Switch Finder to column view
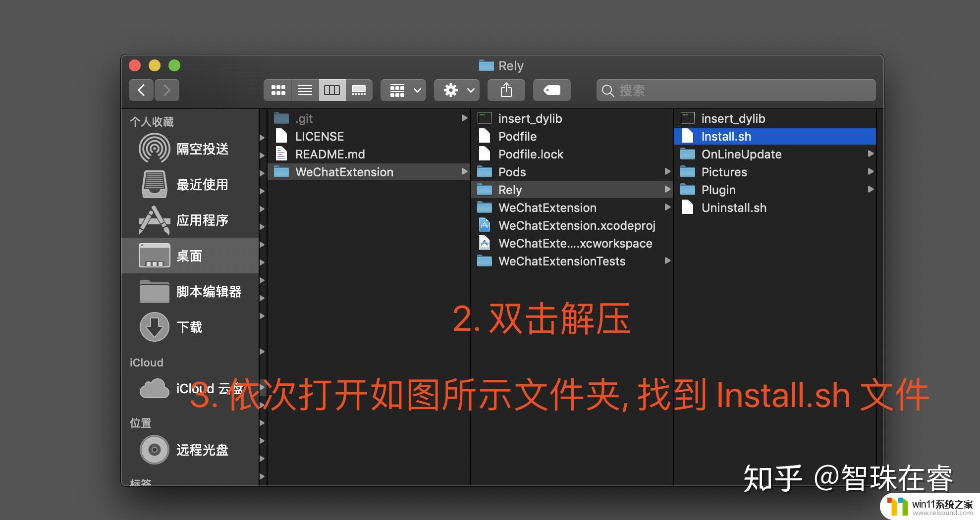 pos(332,90)
